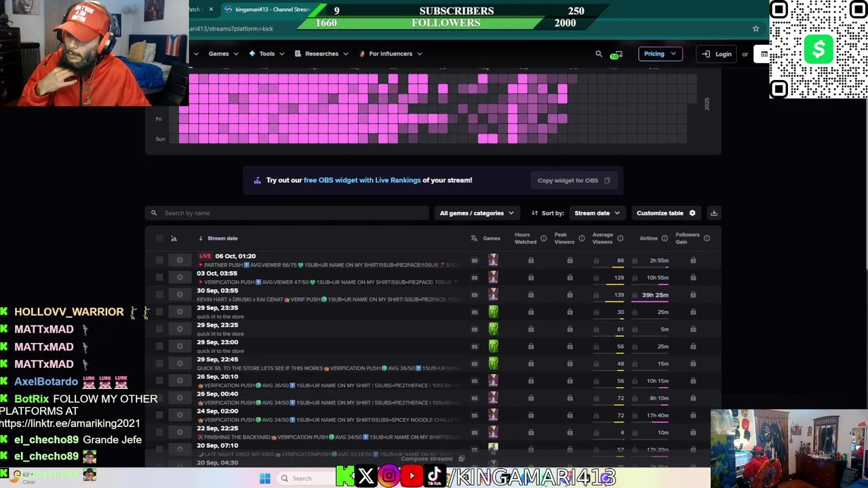
Task: Click the game thumbnail for 29 Sep, 23:35
Action: coord(493,312)
